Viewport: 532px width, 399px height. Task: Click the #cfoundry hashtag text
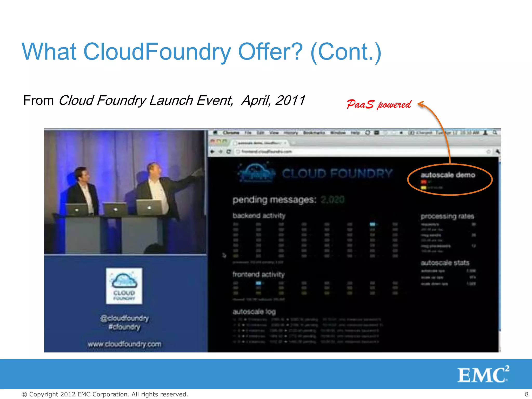[x=124, y=327]
